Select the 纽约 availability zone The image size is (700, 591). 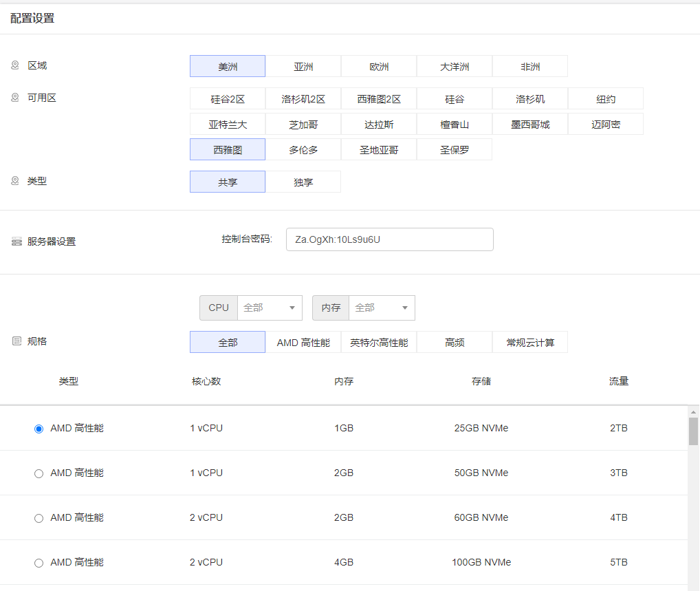[x=606, y=99]
